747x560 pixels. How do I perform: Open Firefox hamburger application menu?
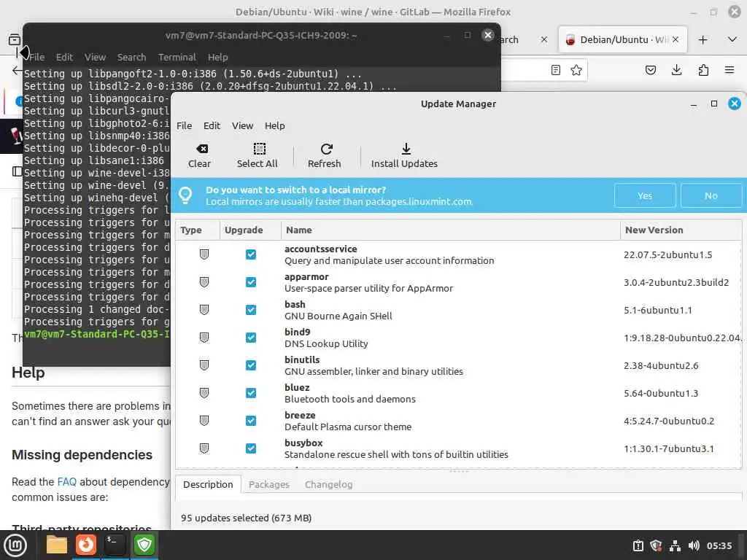pos(729,71)
